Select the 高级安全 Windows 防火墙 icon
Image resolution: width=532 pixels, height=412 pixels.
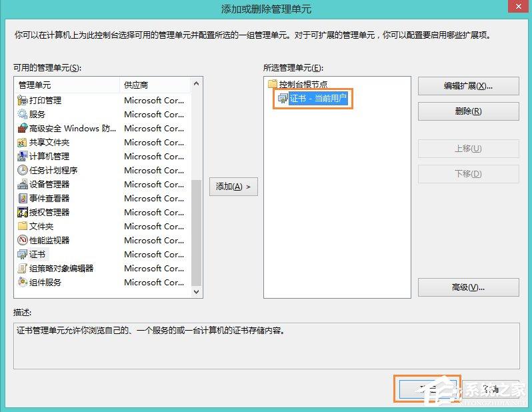23,128
